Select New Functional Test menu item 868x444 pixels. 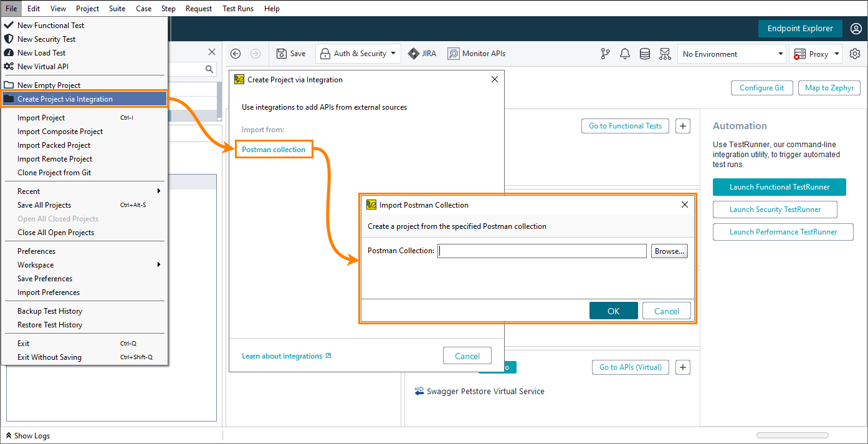(84, 26)
